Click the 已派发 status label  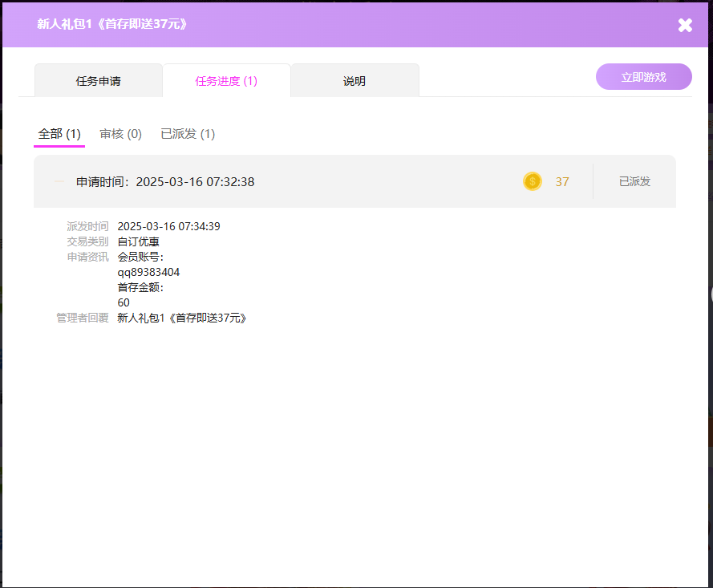(x=634, y=181)
